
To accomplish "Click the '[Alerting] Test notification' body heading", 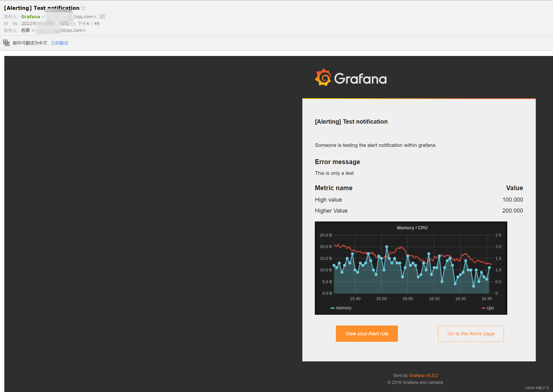I will 351,121.
